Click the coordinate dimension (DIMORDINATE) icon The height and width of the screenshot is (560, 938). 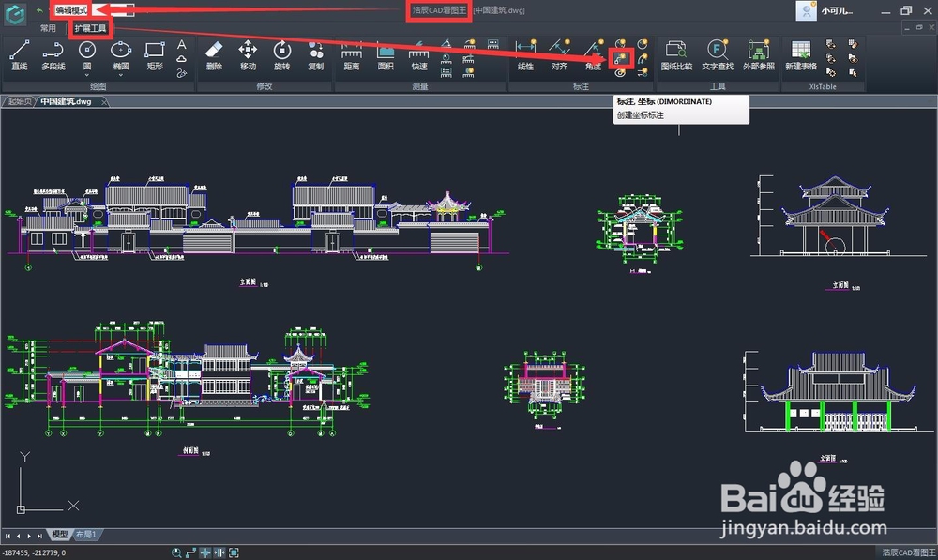coord(620,59)
